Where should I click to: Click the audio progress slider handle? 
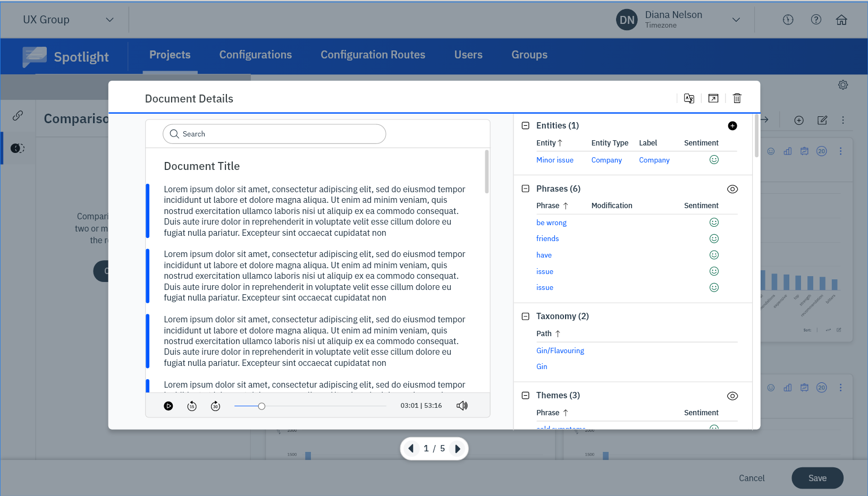click(262, 406)
